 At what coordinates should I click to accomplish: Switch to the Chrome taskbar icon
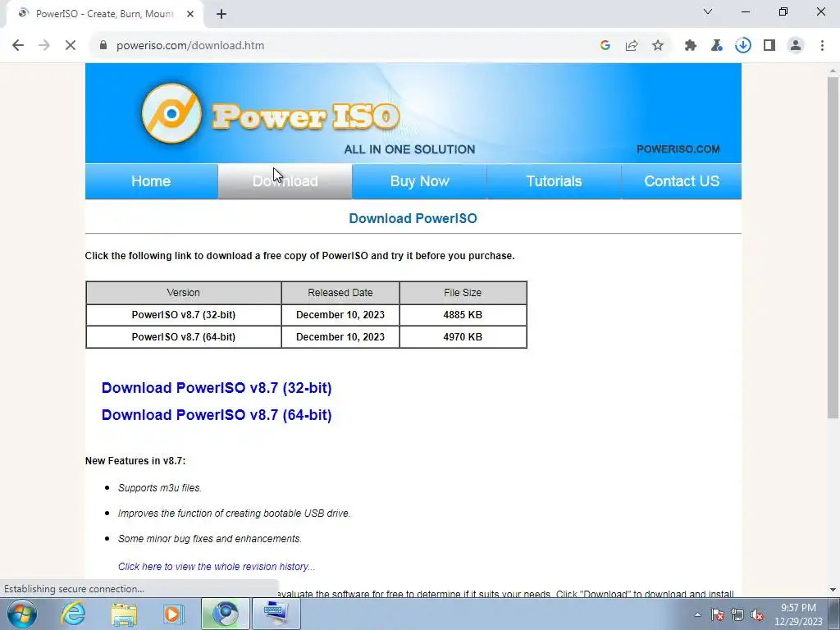point(225,614)
